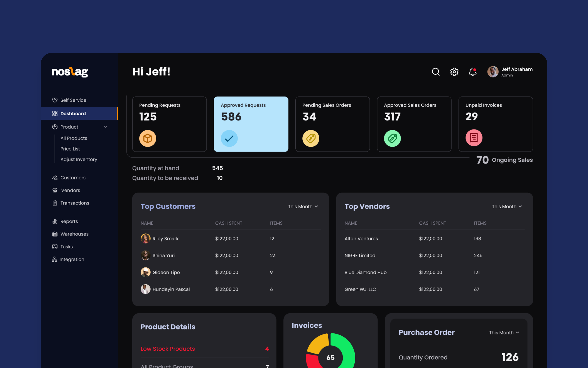Collapse the Product submenu chevron
Viewport: 588px width, 368px height.
point(106,127)
